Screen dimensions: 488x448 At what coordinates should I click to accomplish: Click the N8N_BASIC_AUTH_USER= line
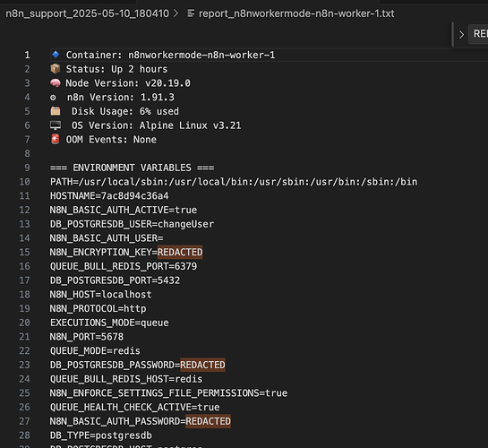coord(107,237)
